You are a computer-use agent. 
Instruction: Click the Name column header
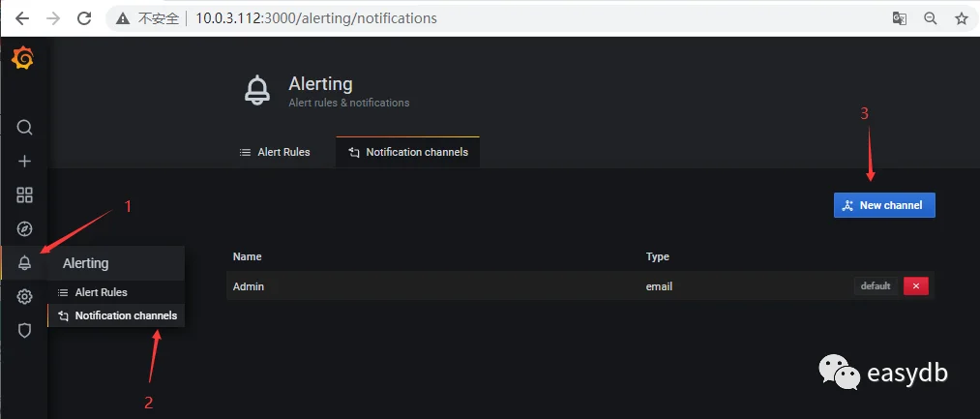[x=247, y=256]
